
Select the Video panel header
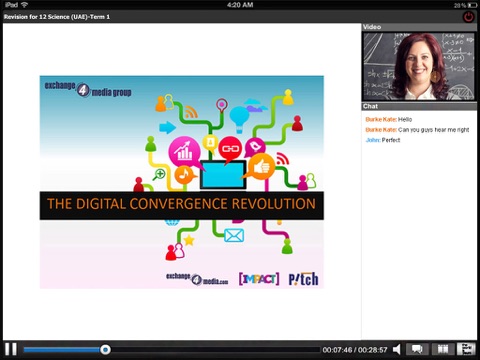(x=419, y=27)
